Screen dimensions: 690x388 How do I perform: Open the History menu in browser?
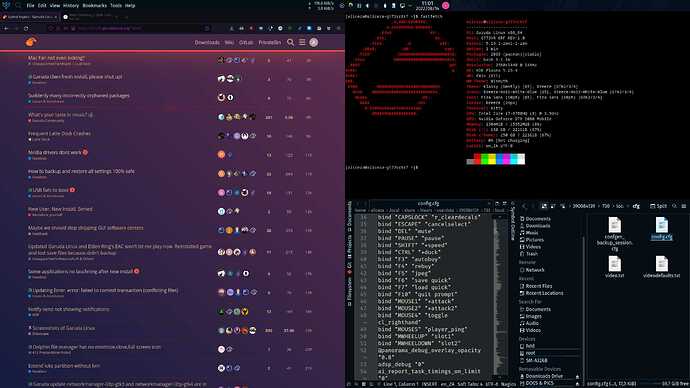[70, 6]
